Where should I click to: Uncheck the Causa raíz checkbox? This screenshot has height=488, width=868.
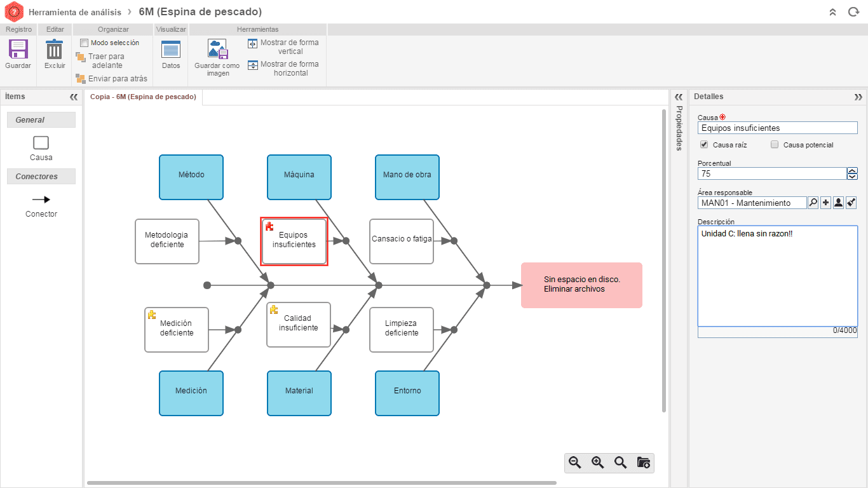(703, 144)
